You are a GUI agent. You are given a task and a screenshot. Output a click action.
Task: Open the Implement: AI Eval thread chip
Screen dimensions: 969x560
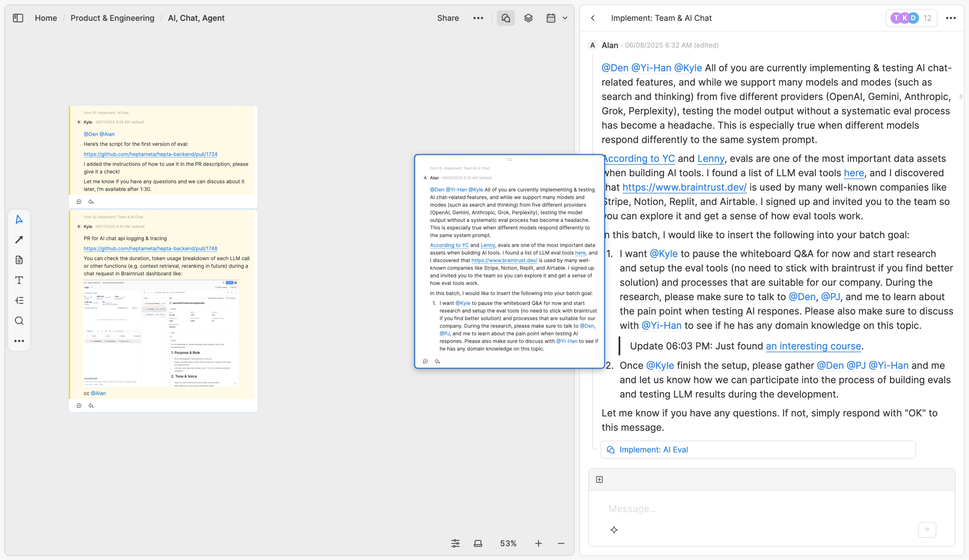tap(758, 450)
